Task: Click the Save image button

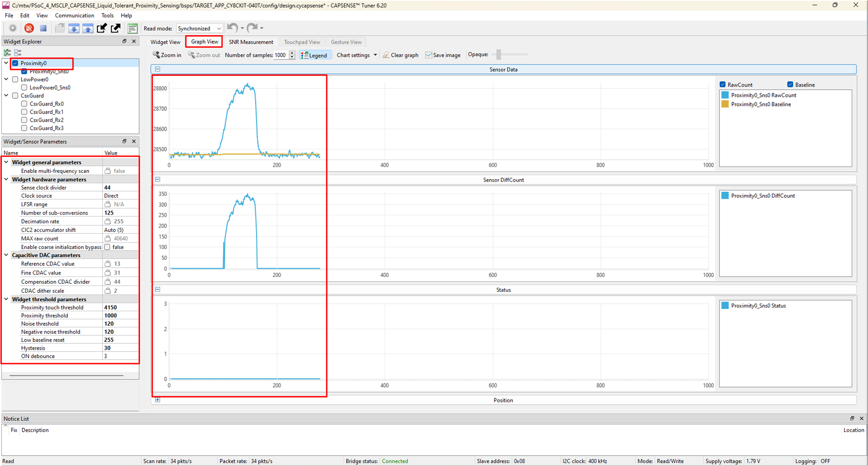Action: coord(443,55)
